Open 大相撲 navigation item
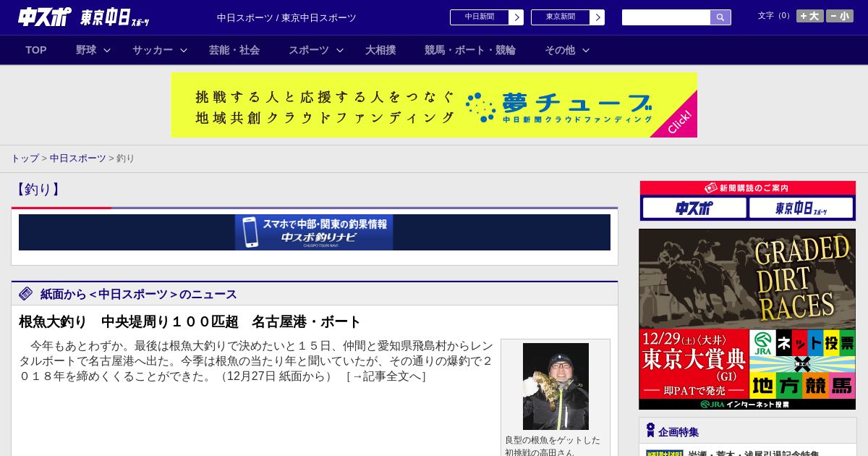The image size is (868, 456). click(x=380, y=50)
